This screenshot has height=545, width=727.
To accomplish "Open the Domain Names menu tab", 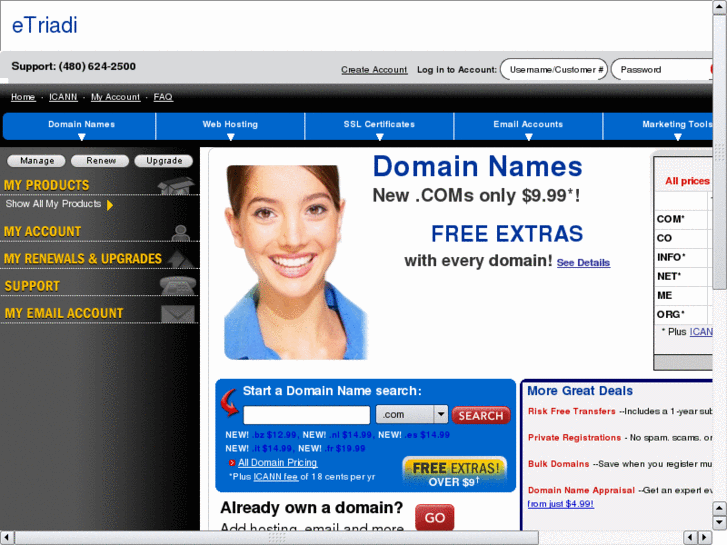I will tap(79, 126).
